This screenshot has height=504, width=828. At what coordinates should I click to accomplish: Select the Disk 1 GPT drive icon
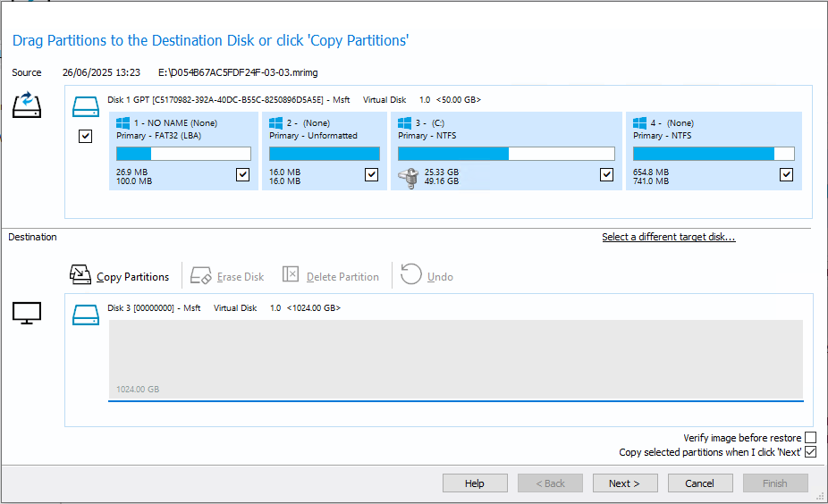86,106
